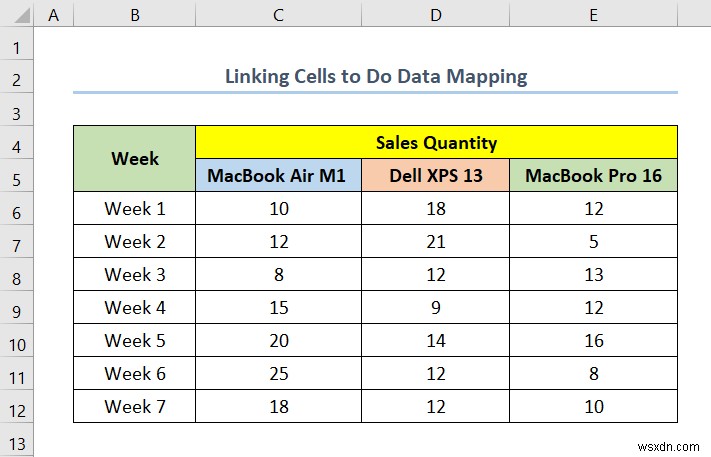Screen dimensions: 711x457
Task: Select Week 2 Dell XPS 13 value 21
Action: click(435, 242)
